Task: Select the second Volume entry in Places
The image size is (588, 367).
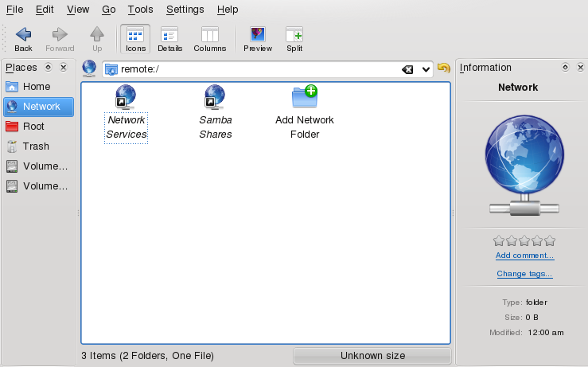Action: (x=38, y=186)
